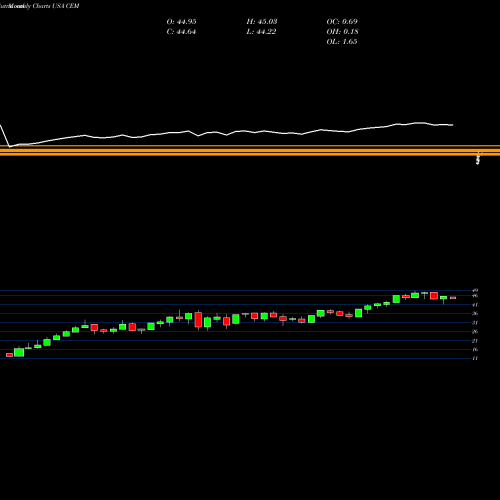Click the 'Charts USA CEM' chart title

(56, 6)
